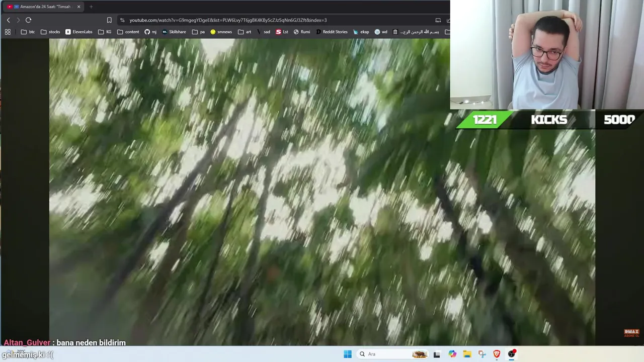Open the Rumi bookmark

click(x=302, y=32)
